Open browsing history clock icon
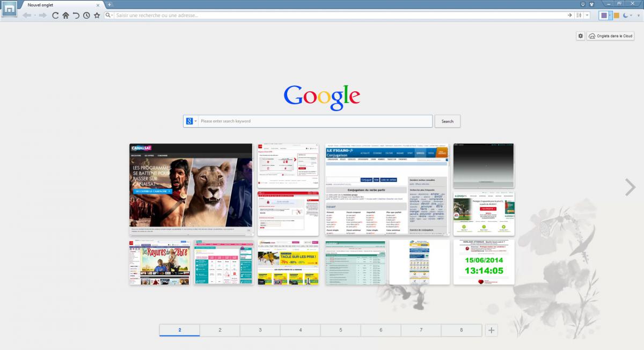 86,16
